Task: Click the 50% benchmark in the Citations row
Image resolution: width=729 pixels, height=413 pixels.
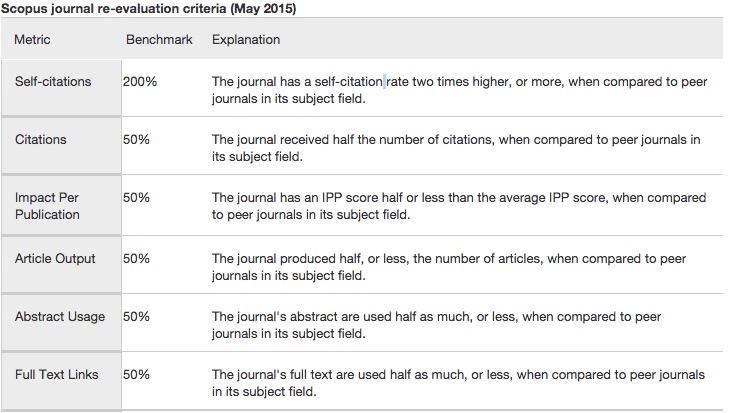Action: tap(136, 139)
